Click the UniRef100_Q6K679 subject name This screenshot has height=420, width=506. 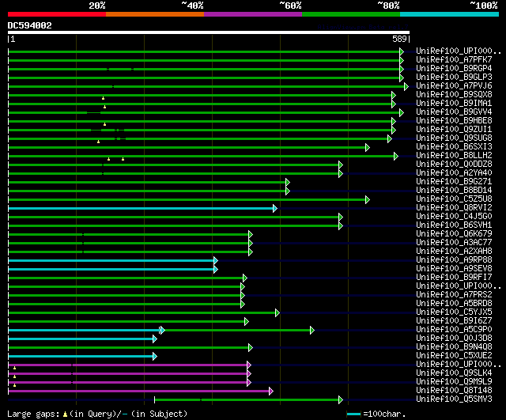pyautogui.click(x=454, y=233)
